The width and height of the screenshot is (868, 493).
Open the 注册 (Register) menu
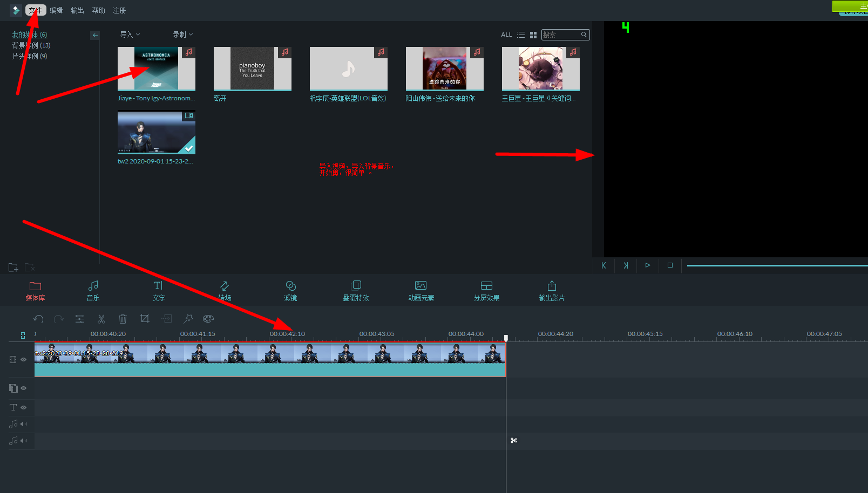119,10
